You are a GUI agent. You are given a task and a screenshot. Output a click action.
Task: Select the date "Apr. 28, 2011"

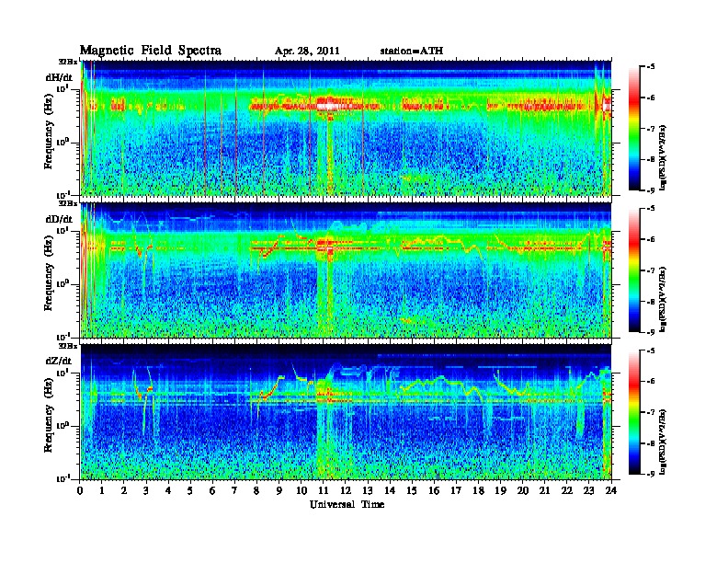pyautogui.click(x=307, y=52)
